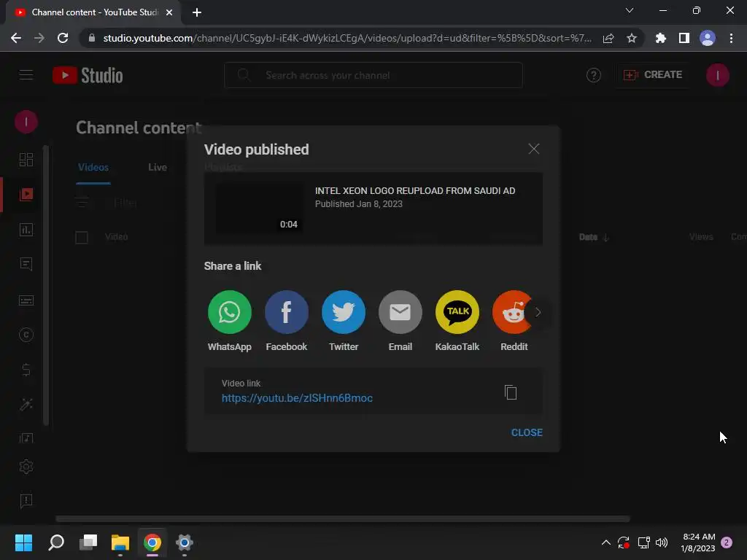Open Analytics in the sidebar
Screen dimensions: 747x560
(26, 230)
